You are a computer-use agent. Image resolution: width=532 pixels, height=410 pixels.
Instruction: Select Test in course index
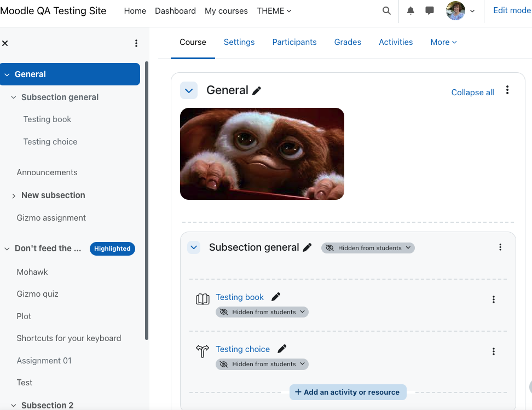pos(25,383)
